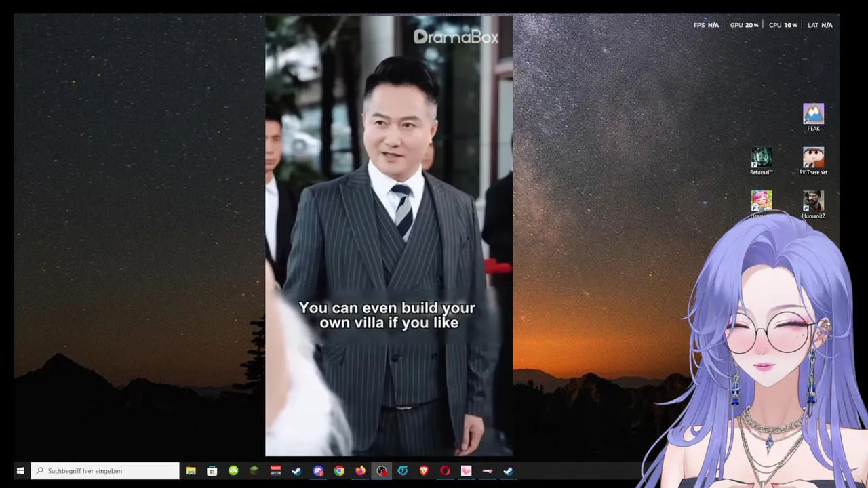The image size is (868, 488).
Task: Open File Explorer from the taskbar
Action: coord(191,471)
